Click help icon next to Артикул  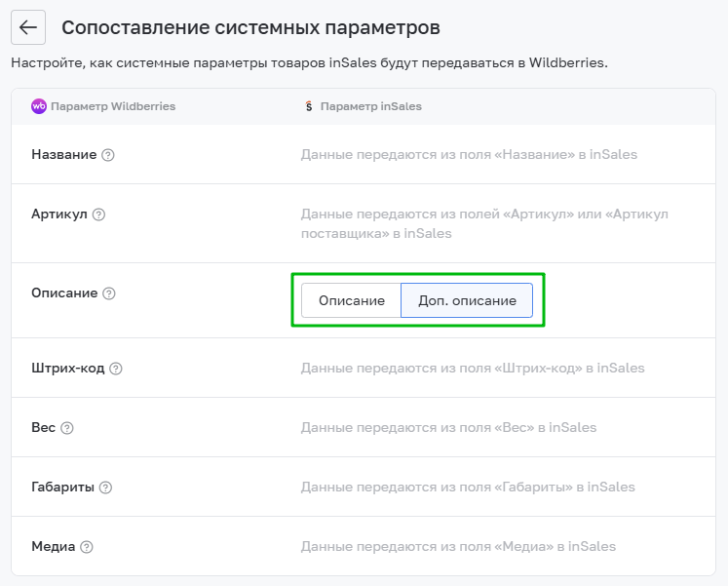[98, 215]
